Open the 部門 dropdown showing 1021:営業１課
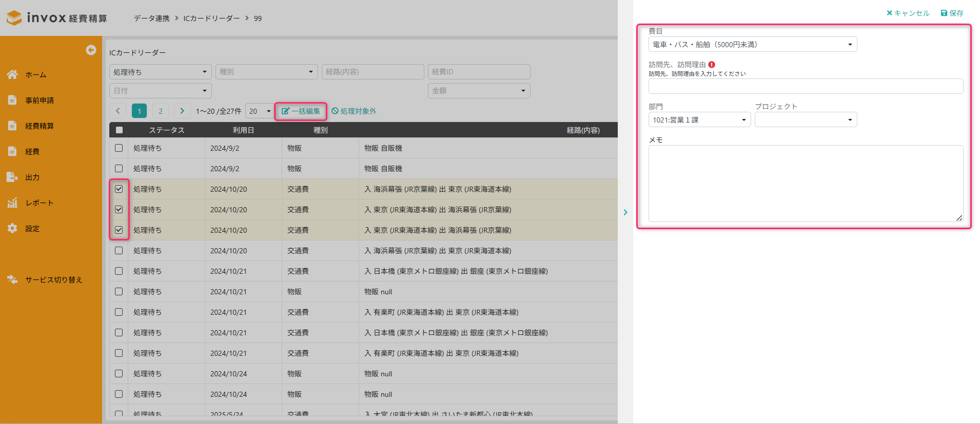Screen dimensions: 980x424 (x=699, y=120)
